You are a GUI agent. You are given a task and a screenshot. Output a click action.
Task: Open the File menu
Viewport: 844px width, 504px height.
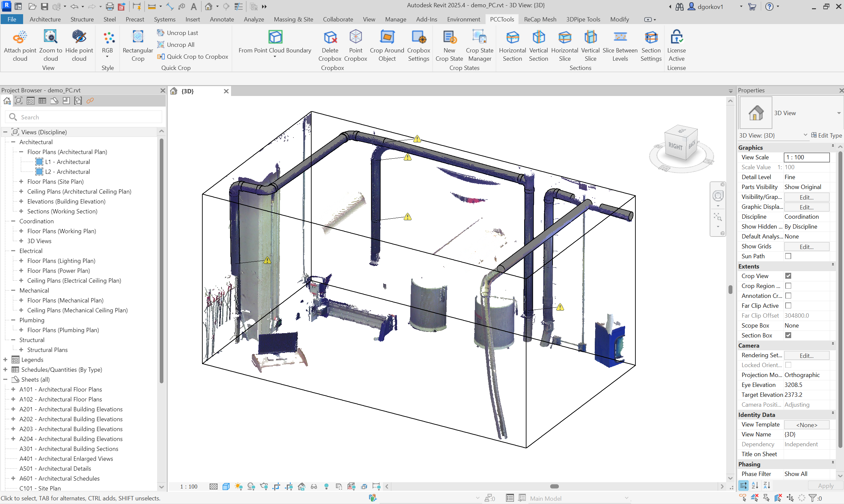point(12,19)
